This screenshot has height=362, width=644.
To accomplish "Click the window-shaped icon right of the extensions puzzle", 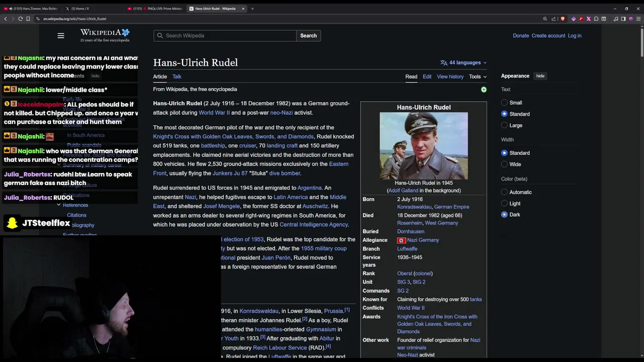I will click(x=604, y=19).
